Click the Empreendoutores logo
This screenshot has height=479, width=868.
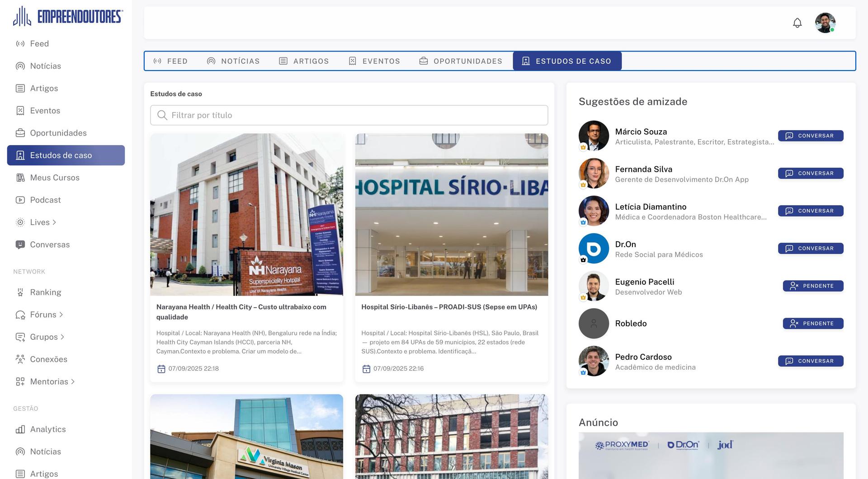coord(68,17)
